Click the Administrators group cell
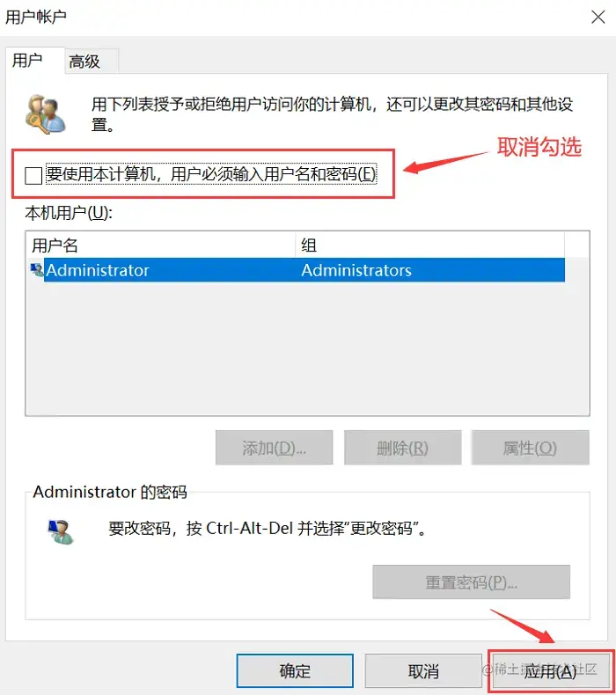Viewport: 616px width, 695px height. [356, 270]
